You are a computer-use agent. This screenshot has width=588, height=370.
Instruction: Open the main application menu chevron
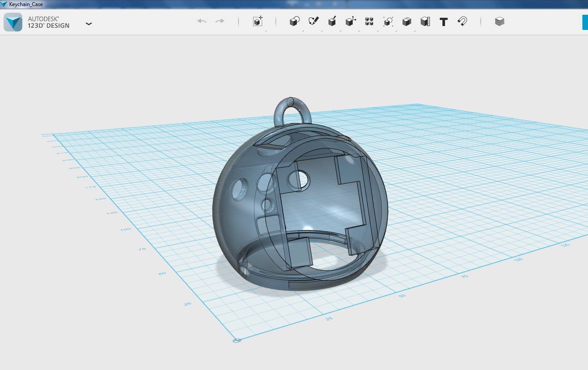point(89,24)
